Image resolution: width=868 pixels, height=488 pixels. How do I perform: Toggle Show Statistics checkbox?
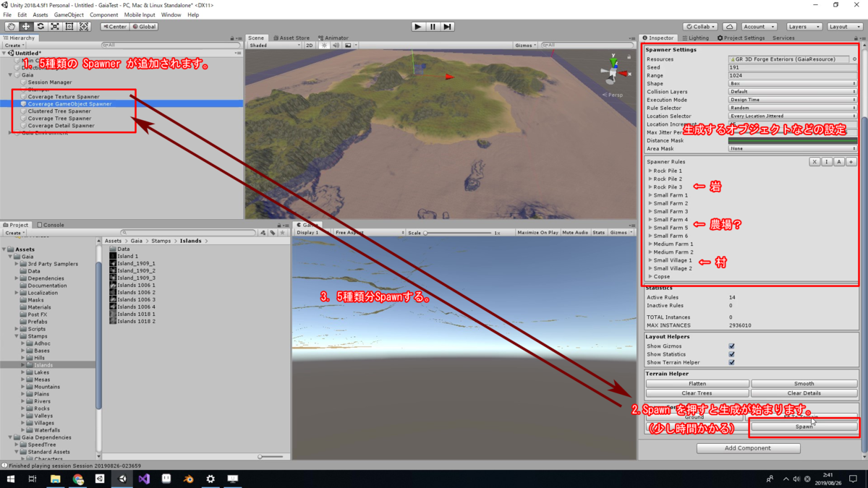(732, 354)
